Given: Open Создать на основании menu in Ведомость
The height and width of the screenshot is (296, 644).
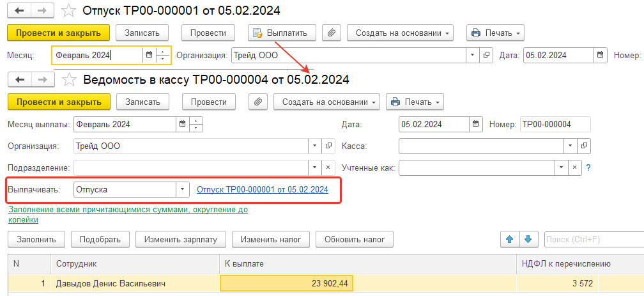Looking at the screenshot, I should point(327,102).
